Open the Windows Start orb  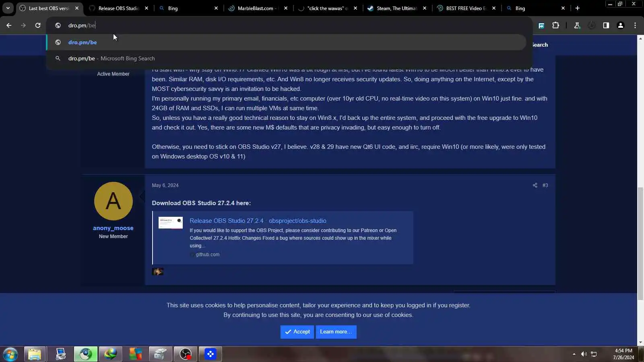click(10, 354)
